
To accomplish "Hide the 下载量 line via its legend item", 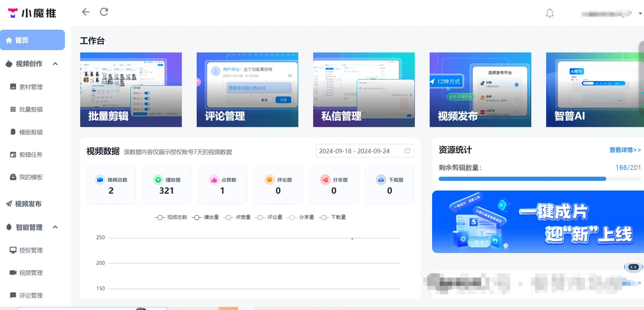I will 333,217.
